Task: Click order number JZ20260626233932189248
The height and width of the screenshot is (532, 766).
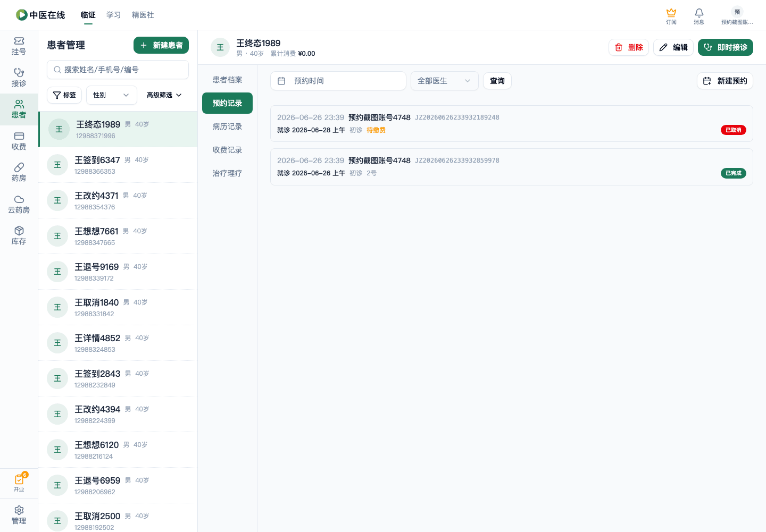Action: [457, 117]
